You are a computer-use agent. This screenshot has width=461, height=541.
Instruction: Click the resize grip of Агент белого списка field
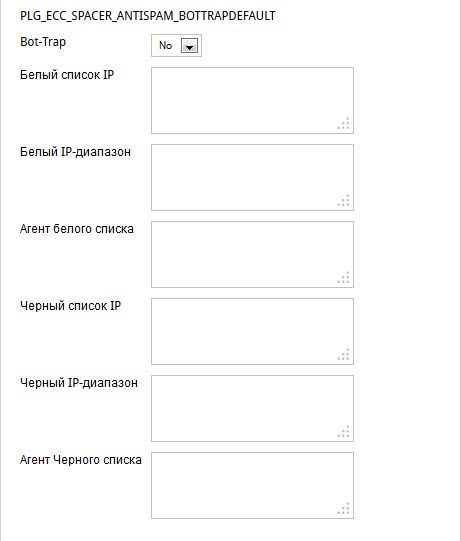click(x=344, y=277)
